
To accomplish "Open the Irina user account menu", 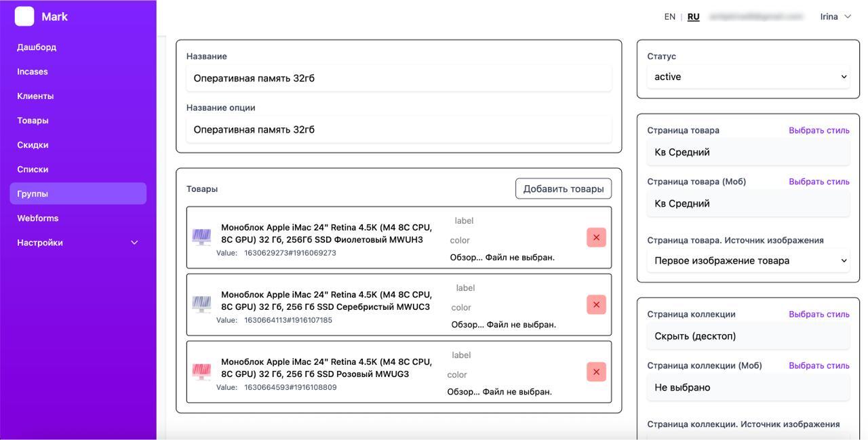I will coord(835,16).
